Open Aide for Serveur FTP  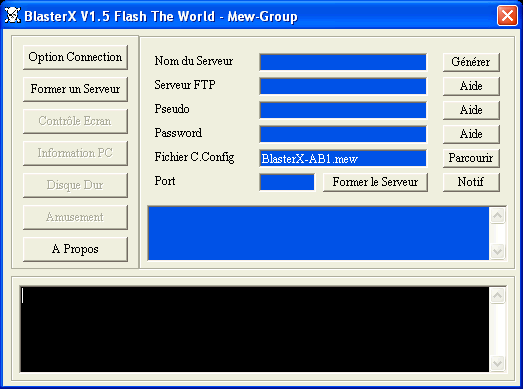(471, 86)
